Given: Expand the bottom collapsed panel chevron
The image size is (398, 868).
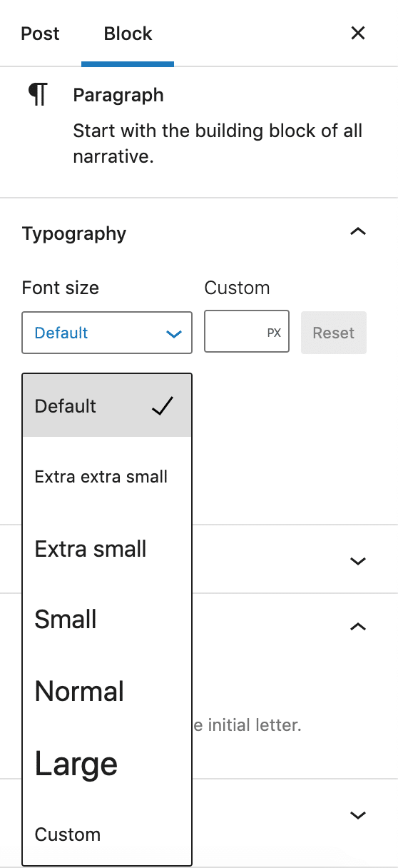Looking at the screenshot, I should [x=358, y=814].
